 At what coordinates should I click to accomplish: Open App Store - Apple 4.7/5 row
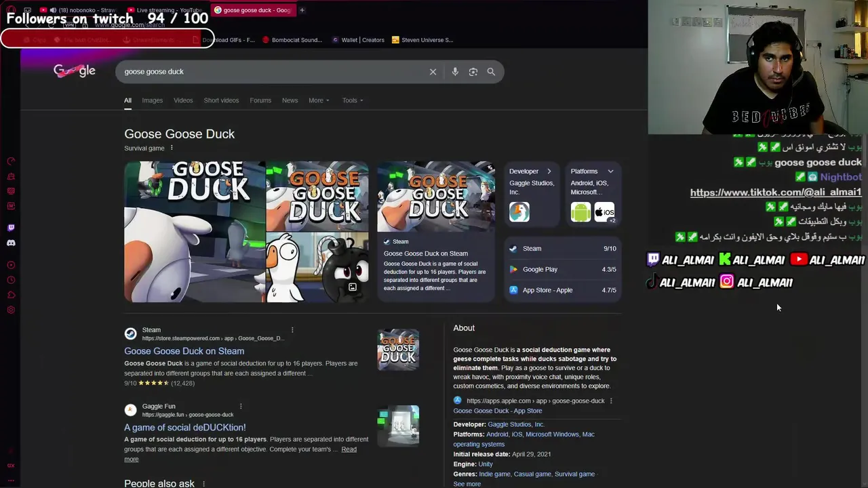pos(563,290)
